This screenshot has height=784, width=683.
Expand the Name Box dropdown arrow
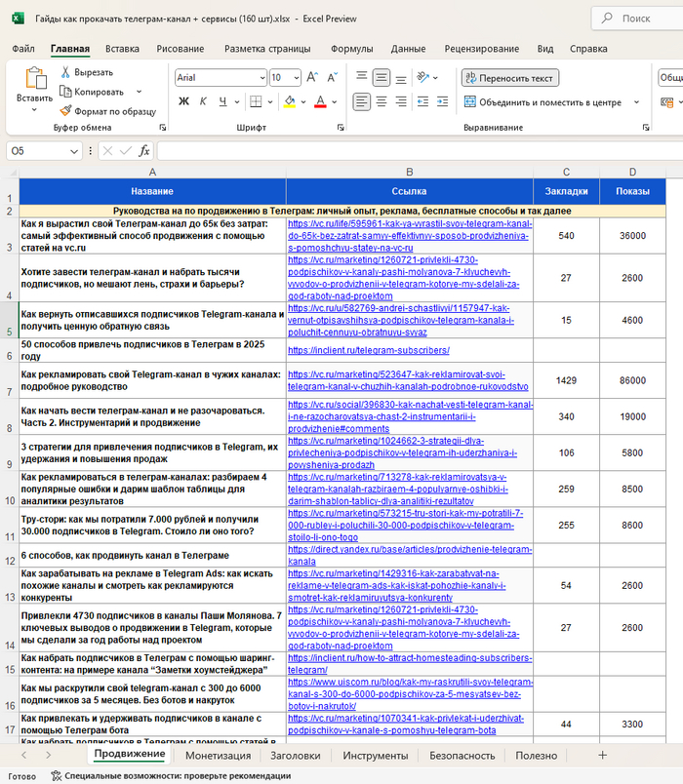75,151
